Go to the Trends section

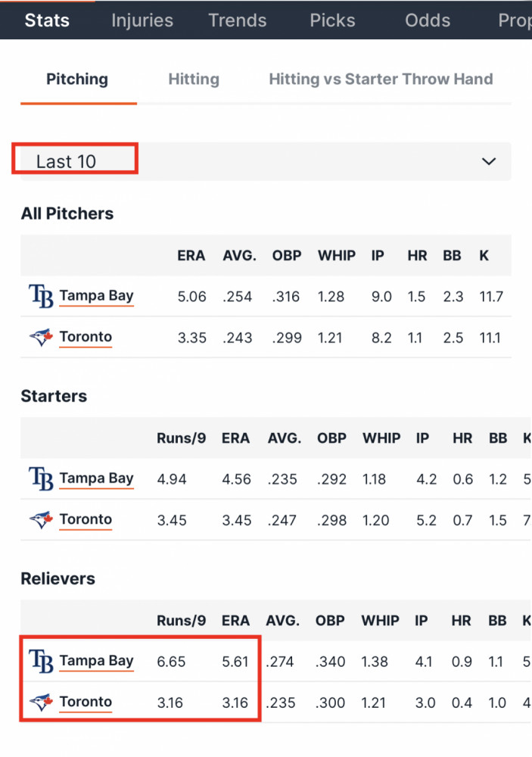[x=237, y=20]
